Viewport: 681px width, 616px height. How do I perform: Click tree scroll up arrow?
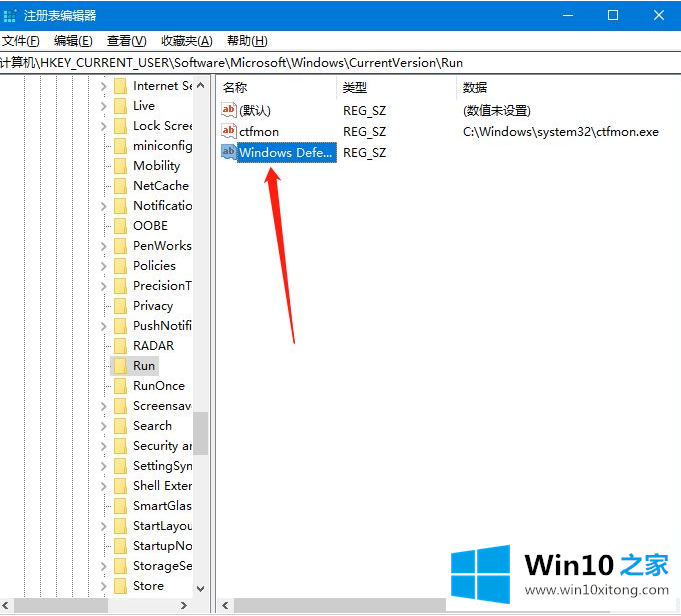[200, 85]
